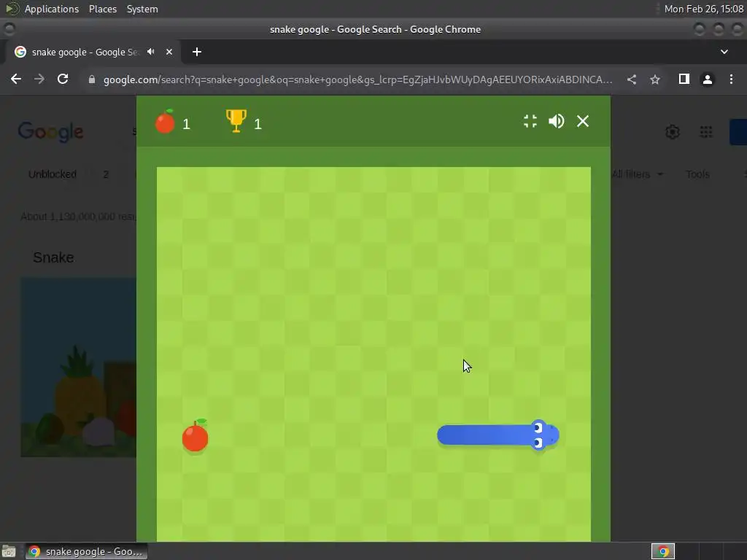Click the red apple on the board
This screenshot has height=560, width=747.
click(x=195, y=436)
